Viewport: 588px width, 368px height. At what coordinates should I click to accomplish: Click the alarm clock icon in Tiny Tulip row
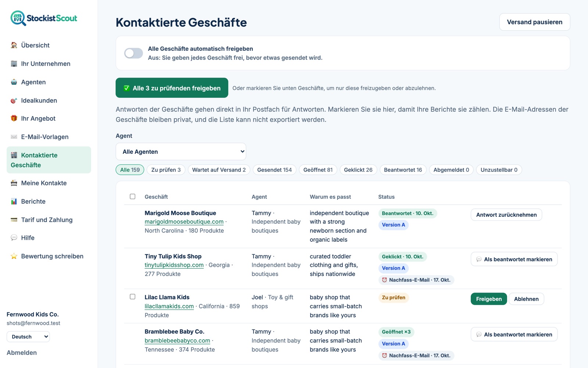tap(384, 280)
